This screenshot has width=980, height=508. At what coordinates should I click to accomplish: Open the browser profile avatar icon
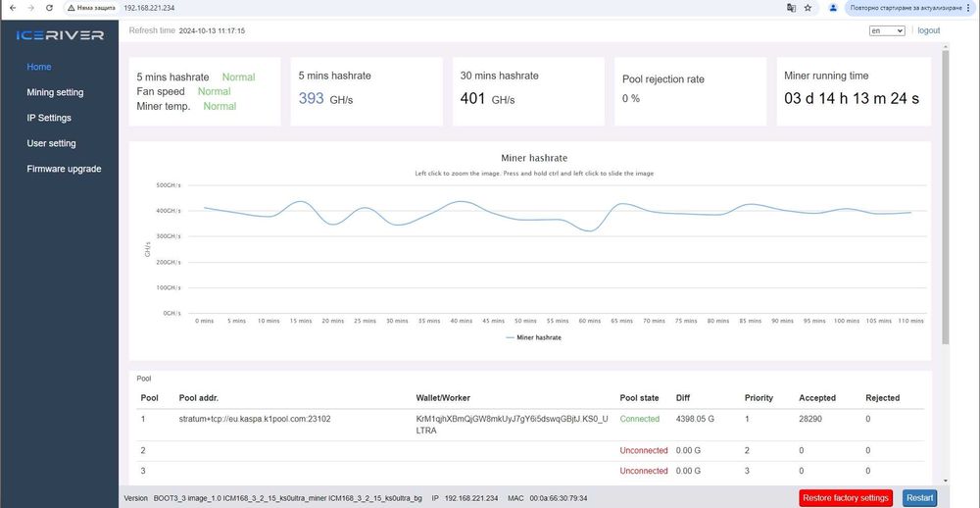point(833,8)
